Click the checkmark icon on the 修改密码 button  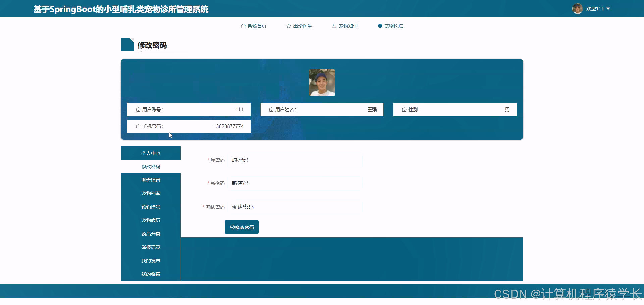pos(232,227)
